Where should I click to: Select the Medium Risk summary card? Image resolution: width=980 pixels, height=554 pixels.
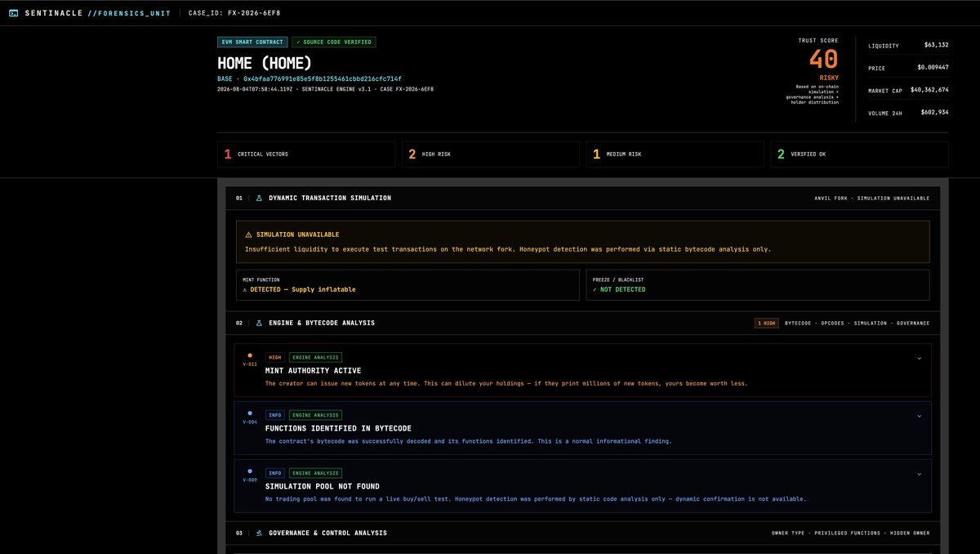coord(675,154)
